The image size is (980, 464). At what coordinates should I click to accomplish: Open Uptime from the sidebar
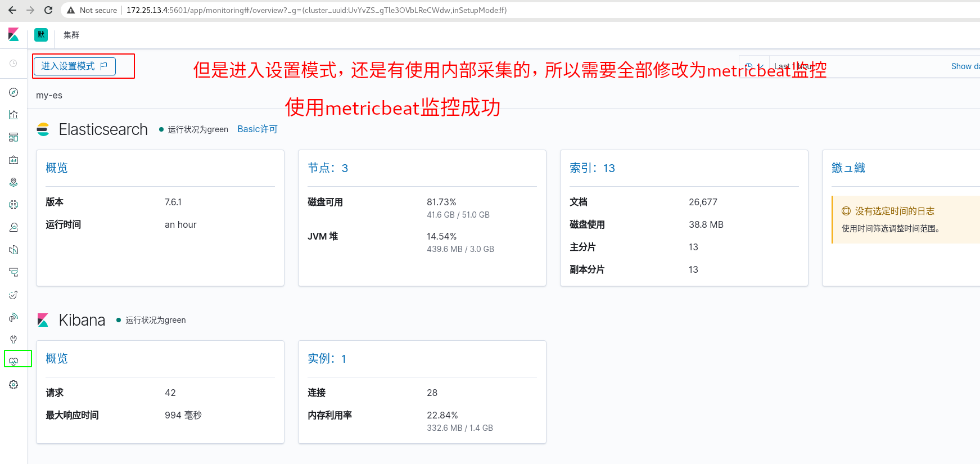point(13,295)
